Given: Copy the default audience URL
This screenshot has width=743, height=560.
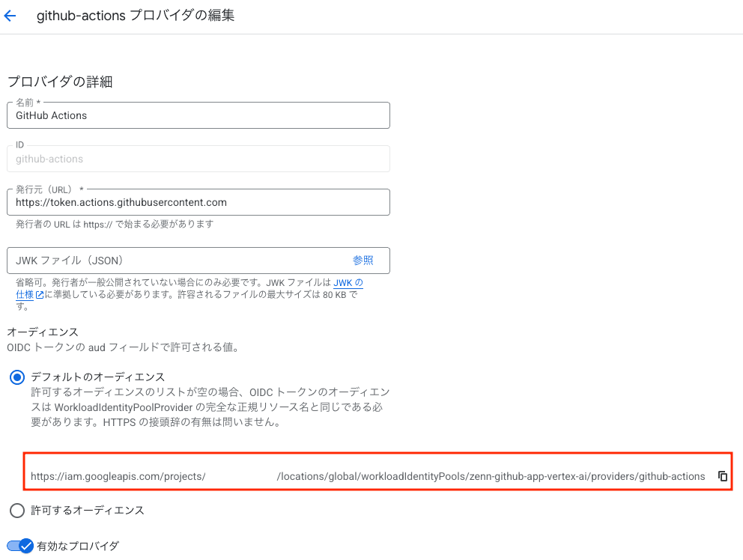Looking at the screenshot, I should [723, 476].
